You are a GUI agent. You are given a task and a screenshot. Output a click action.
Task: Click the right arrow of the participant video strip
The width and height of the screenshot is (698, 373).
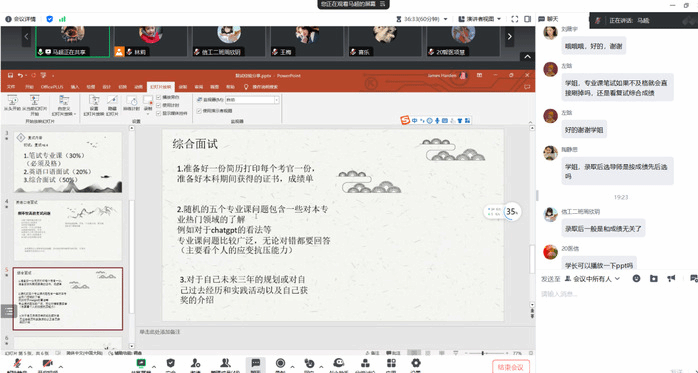click(x=510, y=36)
